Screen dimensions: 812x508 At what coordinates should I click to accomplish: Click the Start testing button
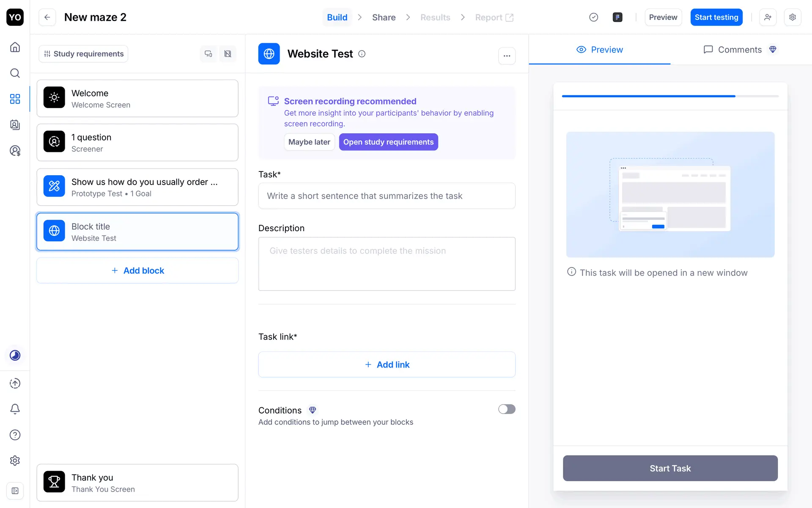[x=716, y=17]
